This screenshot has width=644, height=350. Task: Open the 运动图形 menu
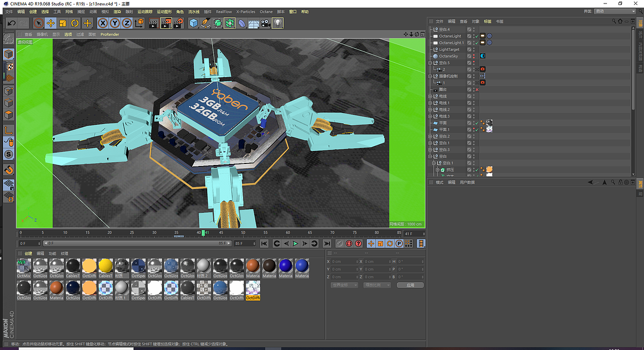(x=164, y=12)
